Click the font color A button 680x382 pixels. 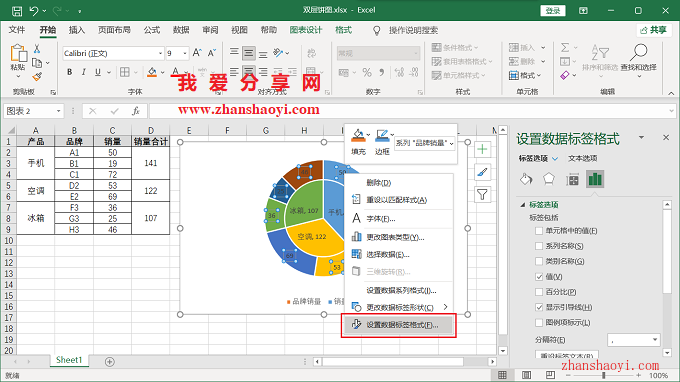click(175, 72)
